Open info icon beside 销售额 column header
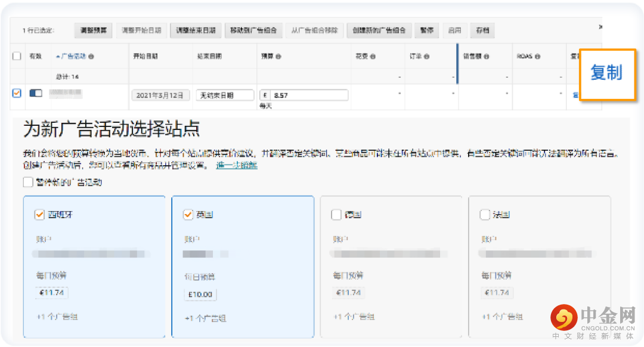This screenshot has width=644, height=347. tap(487, 56)
